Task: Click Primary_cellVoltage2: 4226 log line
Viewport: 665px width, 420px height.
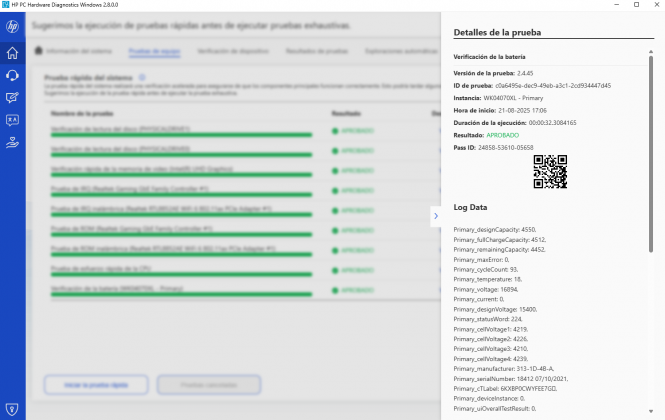Action: [491, 339]
